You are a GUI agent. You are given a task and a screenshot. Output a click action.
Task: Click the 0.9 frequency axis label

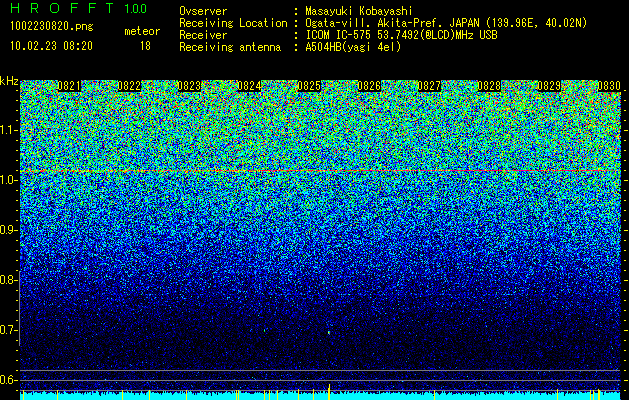click(x=7, y=230)
